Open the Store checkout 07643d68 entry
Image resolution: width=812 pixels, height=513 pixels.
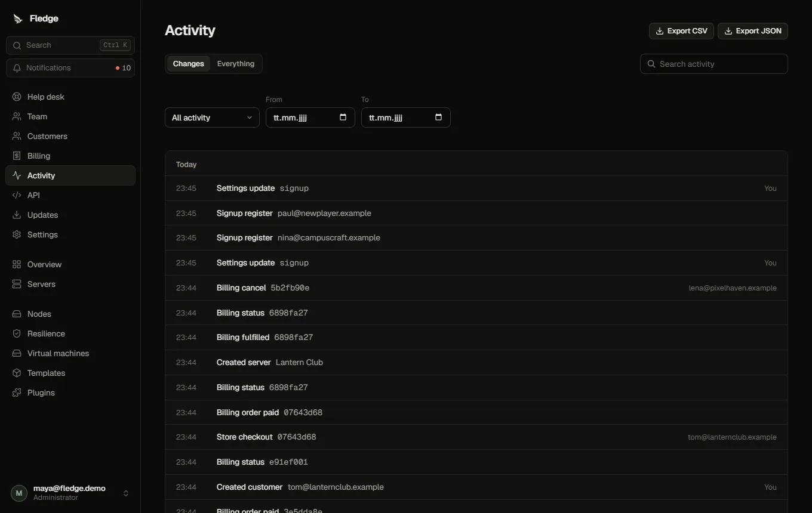point(476,437)
